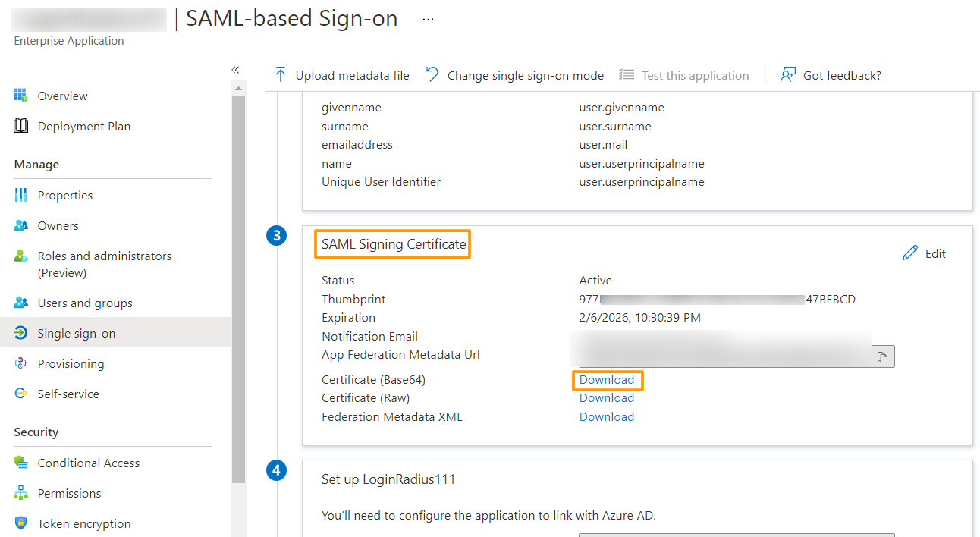Download the Federation Metadata XML
The width and height of the screenshot is (980, 537).
[607, 416]
